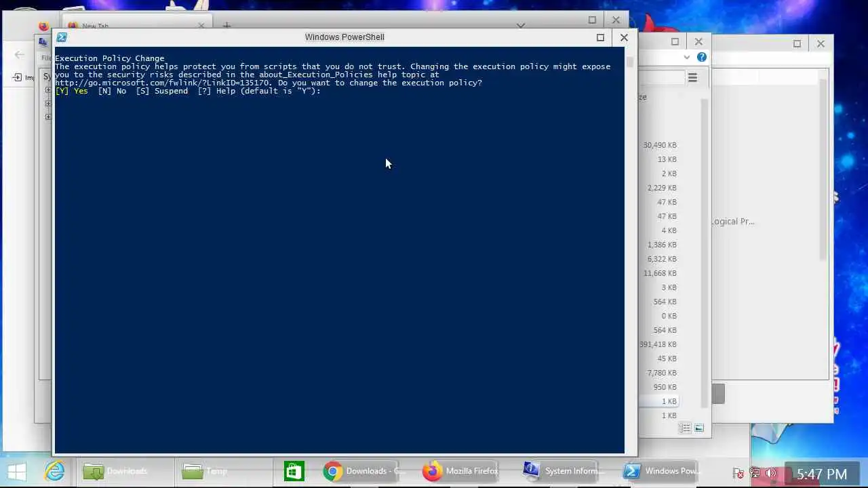Expand the second System Information tree node
868x488 pixels.
[48, 104]
